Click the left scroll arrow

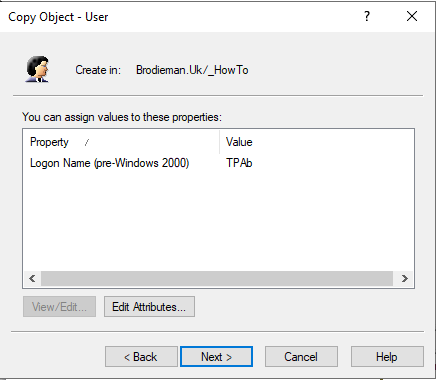point(32,278)
